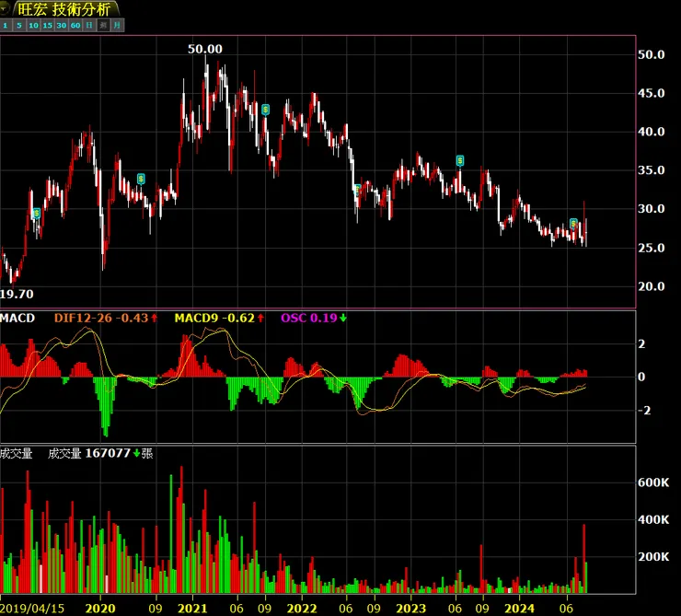681x616 pixels.
Task: Switch to 10-minute interval
Action: coord(33,26)
